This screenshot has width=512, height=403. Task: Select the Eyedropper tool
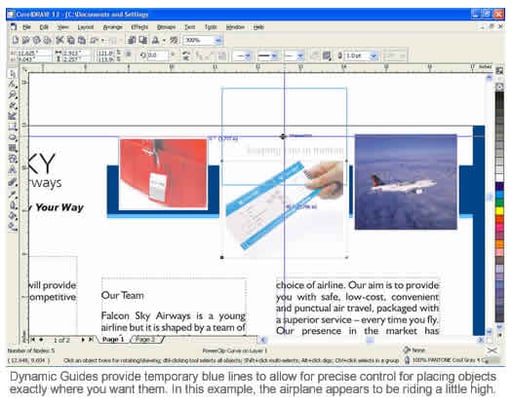(12, 194)
